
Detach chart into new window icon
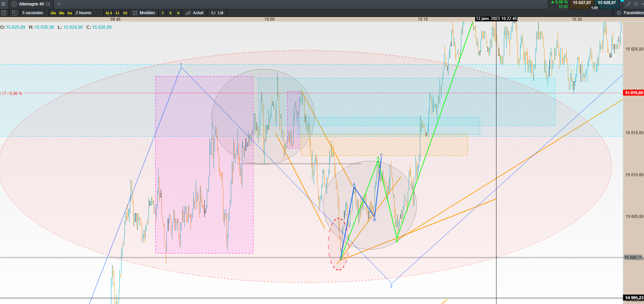point(636,4)
